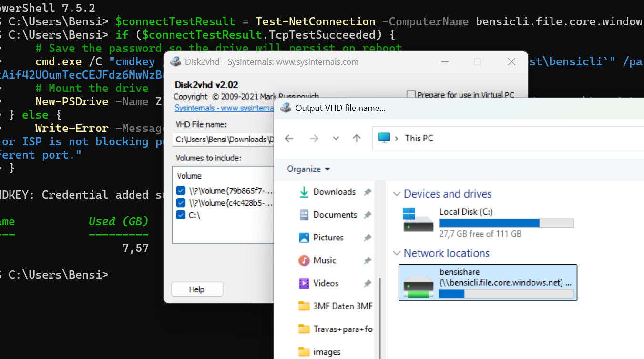Screen dimensions: 644x359
Task: Uncheck the first volume GUID entry
Action: 181,189
